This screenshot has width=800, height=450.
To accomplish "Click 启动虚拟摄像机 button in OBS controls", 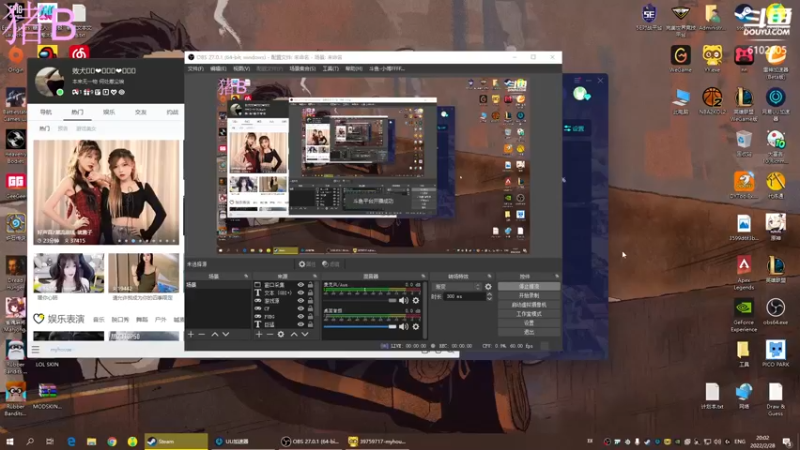I will click(529, 305).
